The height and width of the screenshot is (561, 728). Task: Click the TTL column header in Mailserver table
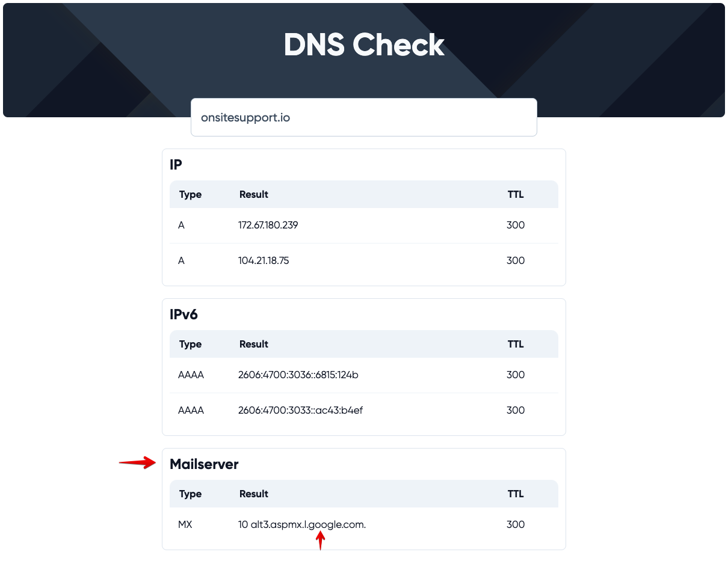point(516,494)
